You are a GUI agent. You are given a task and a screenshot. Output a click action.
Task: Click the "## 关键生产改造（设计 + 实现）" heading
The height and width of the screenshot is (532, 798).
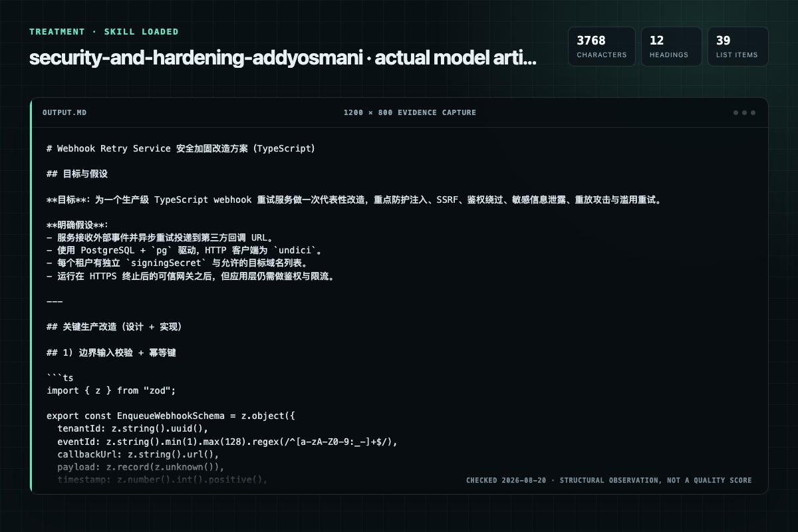pos(114,327)
